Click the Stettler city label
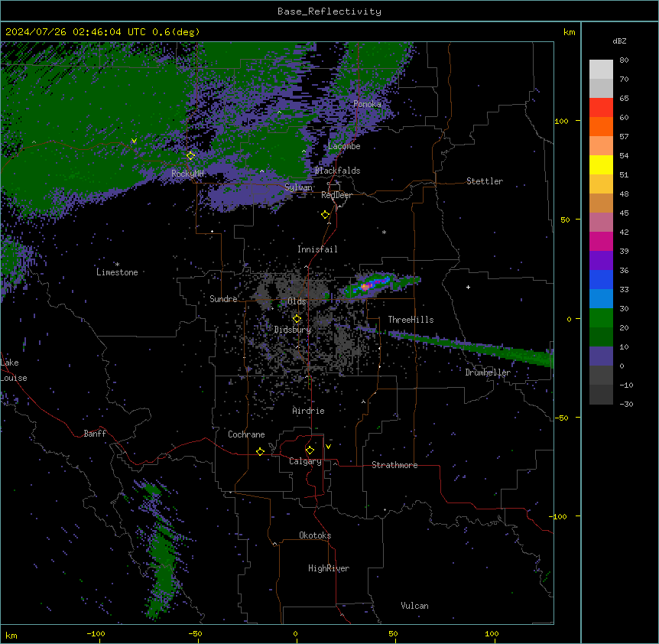This screenshot has height=644, width=659. (x=485, y=181)
